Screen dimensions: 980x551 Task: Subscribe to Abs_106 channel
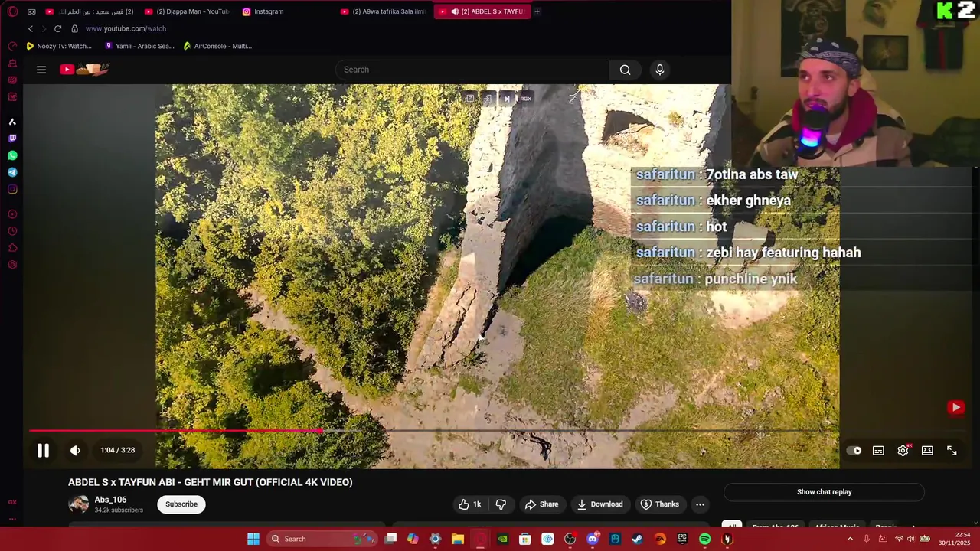point(181,504)
